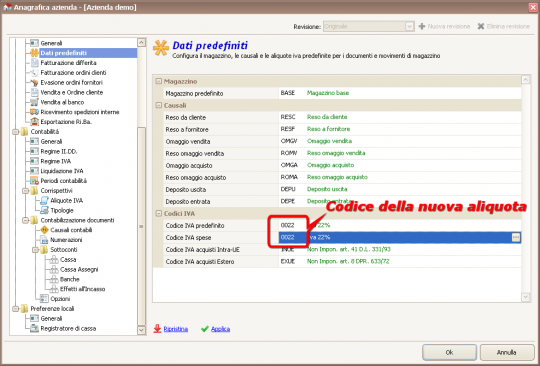Click the Effetti all'incasso icon
This screenshot has height=366, width=540.
point(54,289)
